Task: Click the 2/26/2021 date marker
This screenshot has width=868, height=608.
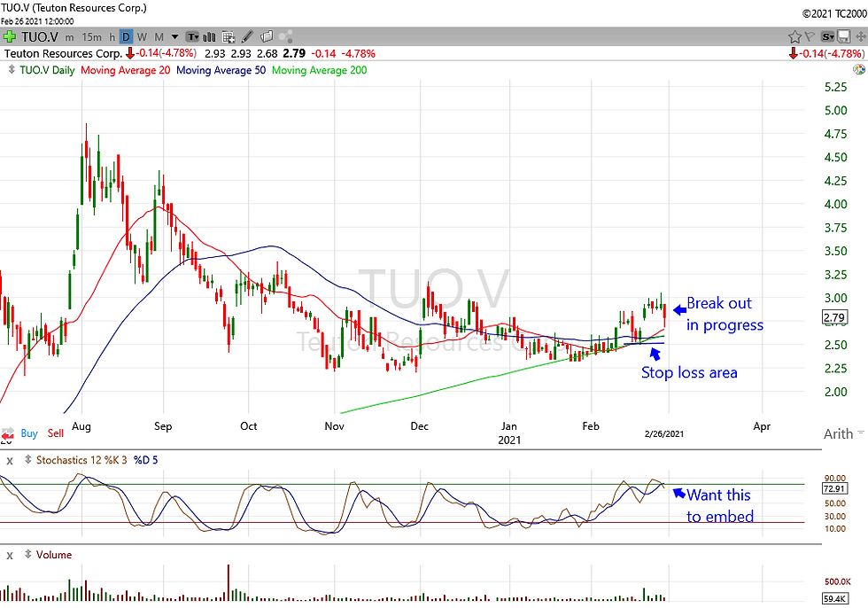Action: point(663,434)
